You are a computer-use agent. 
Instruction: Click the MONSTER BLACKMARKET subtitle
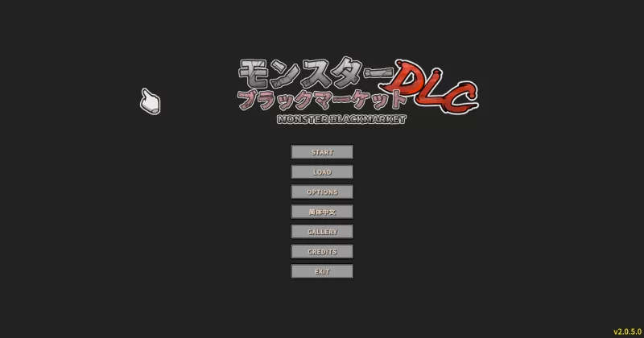click(341, 120)
